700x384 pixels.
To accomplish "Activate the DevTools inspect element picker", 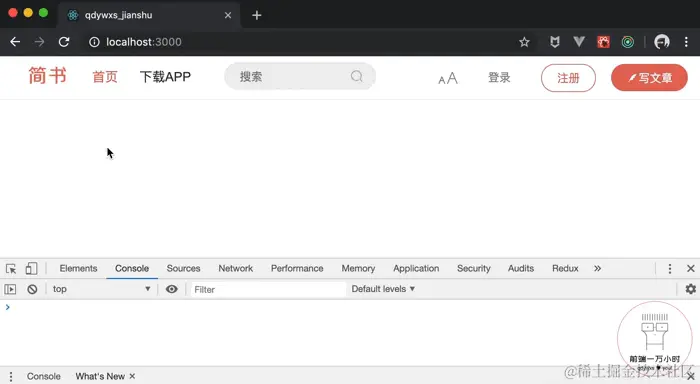I will point(11,269).
